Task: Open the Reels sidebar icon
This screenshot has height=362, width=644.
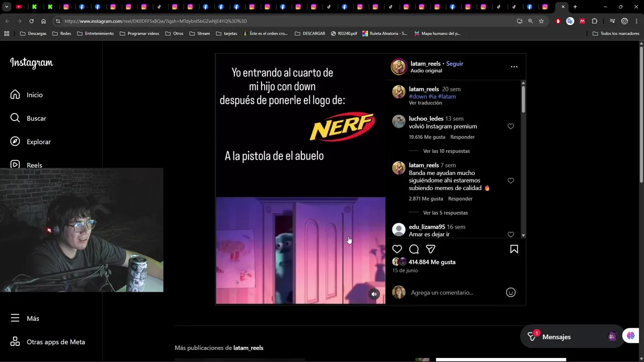Action: [x=15, y=164]
